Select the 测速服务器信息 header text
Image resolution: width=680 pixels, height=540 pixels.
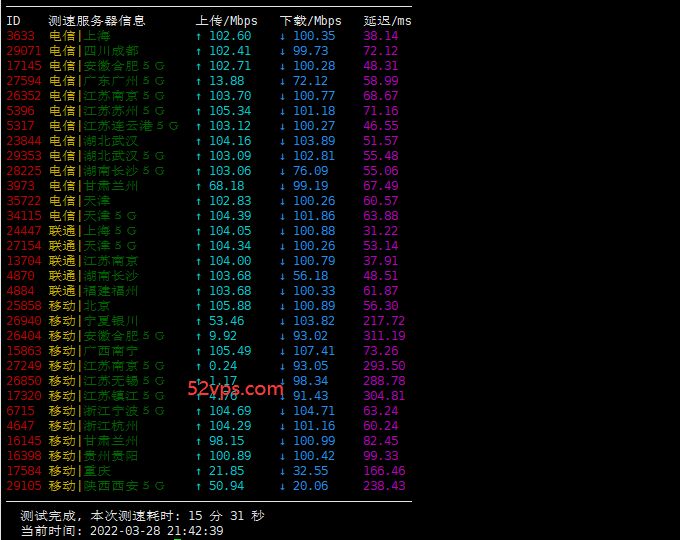[x=97, y=21]
